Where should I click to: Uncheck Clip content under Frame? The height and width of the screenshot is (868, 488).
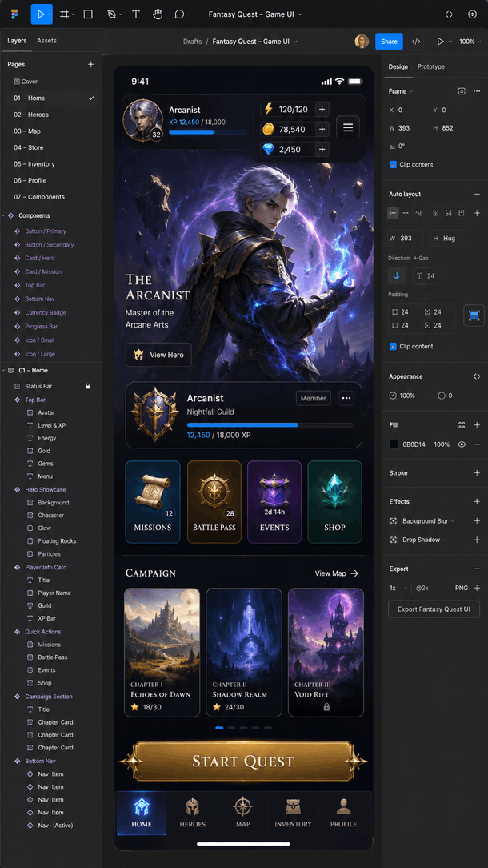point(393,164)
